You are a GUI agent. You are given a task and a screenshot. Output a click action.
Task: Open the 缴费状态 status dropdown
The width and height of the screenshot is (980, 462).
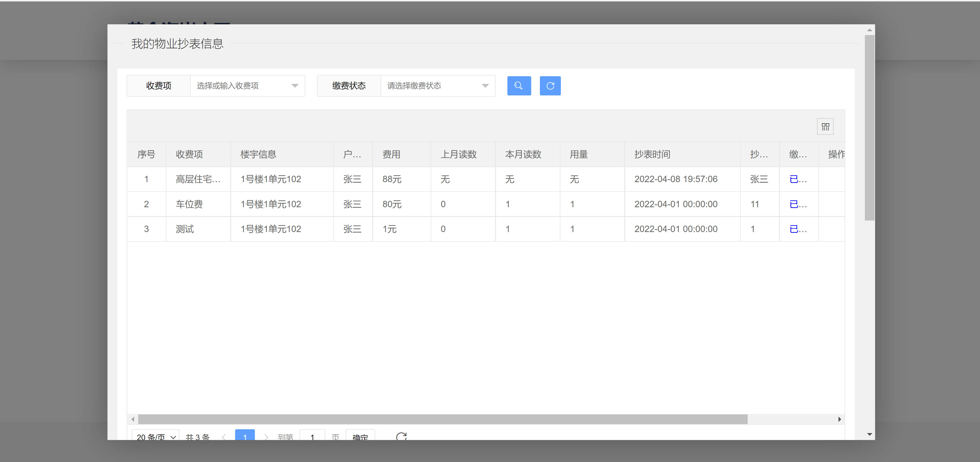click(438, 85)
